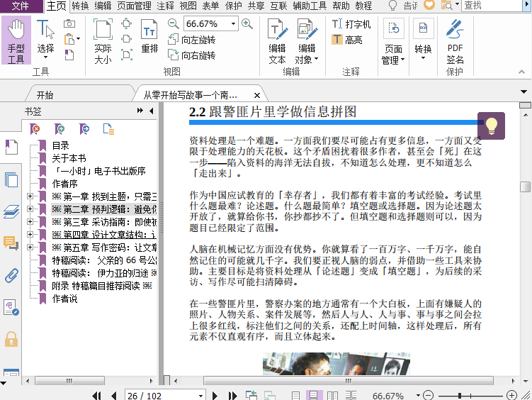The height and width of the screenshot is (400, 532).
Task: Go to the first page
Action: (97, 396)
